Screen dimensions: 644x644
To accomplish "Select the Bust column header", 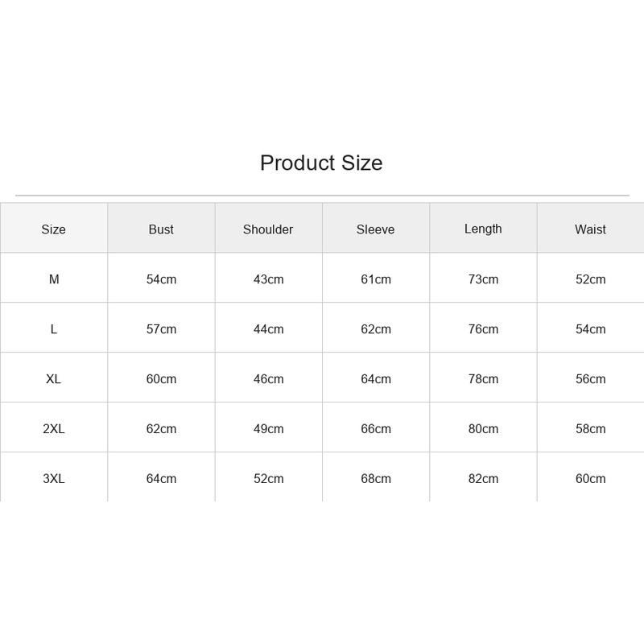I will 161,229.
